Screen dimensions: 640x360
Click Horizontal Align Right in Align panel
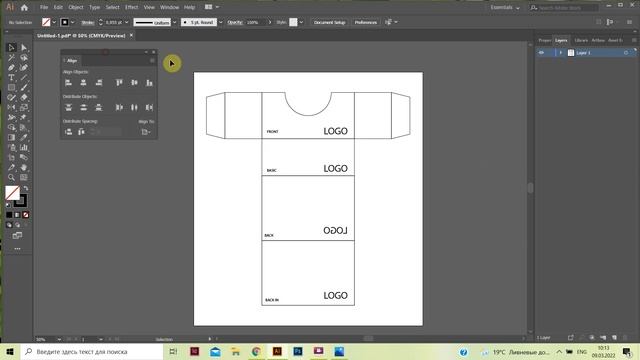[x=98, y=82]
